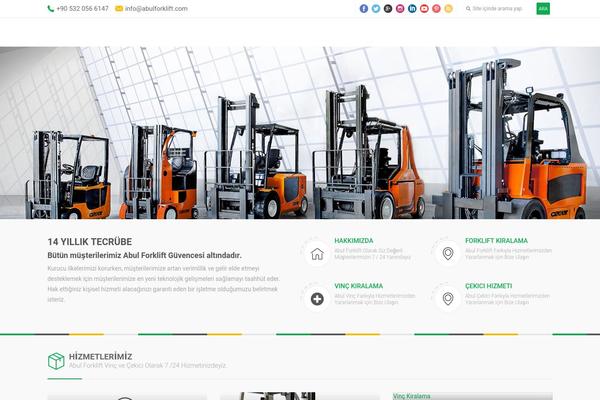Focus the site search input field

point(497,8)
